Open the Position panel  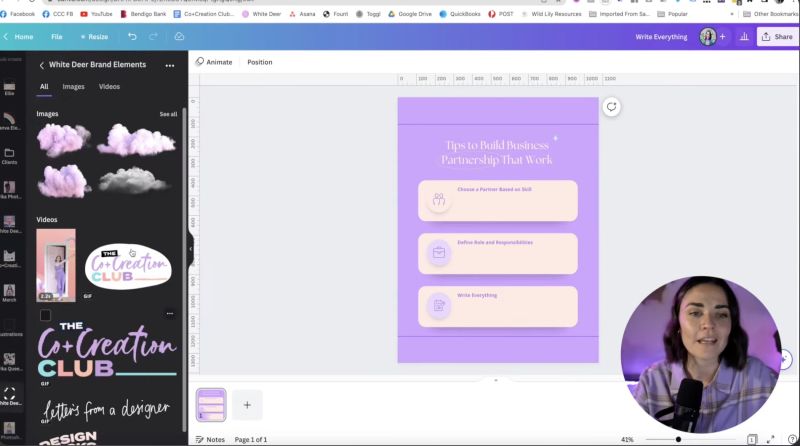pyautogui.click(x=260, y=62)
